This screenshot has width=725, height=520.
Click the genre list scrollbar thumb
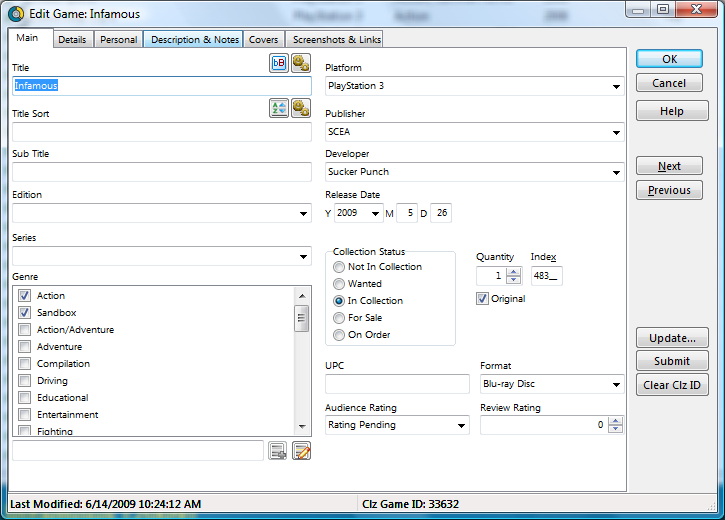pyautogui.click(x=301, y=318)
